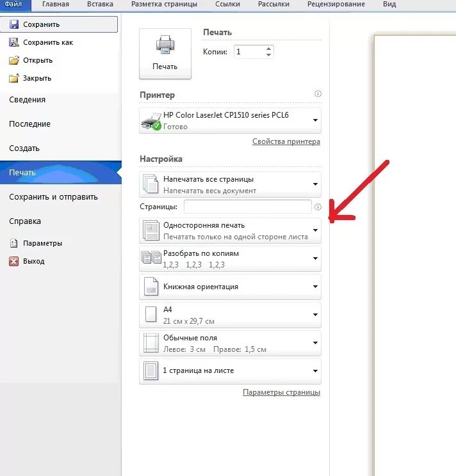Decrease the number of copies with down arrow
Image resolution: width=456 pixels, height=476 pixels.
[268, 55]
